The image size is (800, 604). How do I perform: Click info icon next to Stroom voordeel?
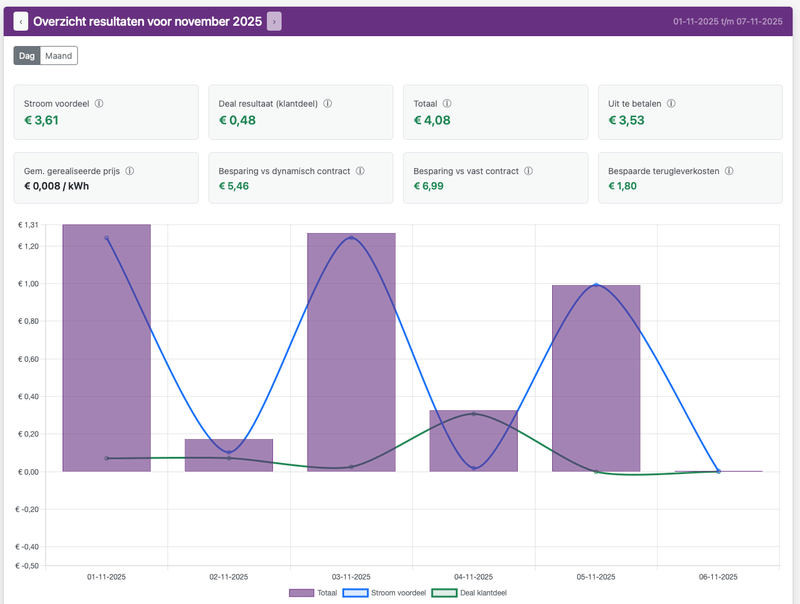(99, 103)
